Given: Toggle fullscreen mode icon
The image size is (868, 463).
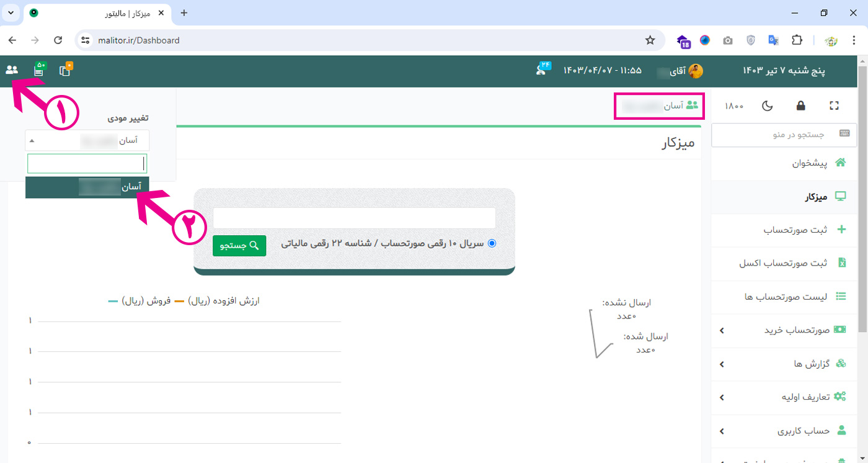Looking at the screenshot, I should coord(834,106).
